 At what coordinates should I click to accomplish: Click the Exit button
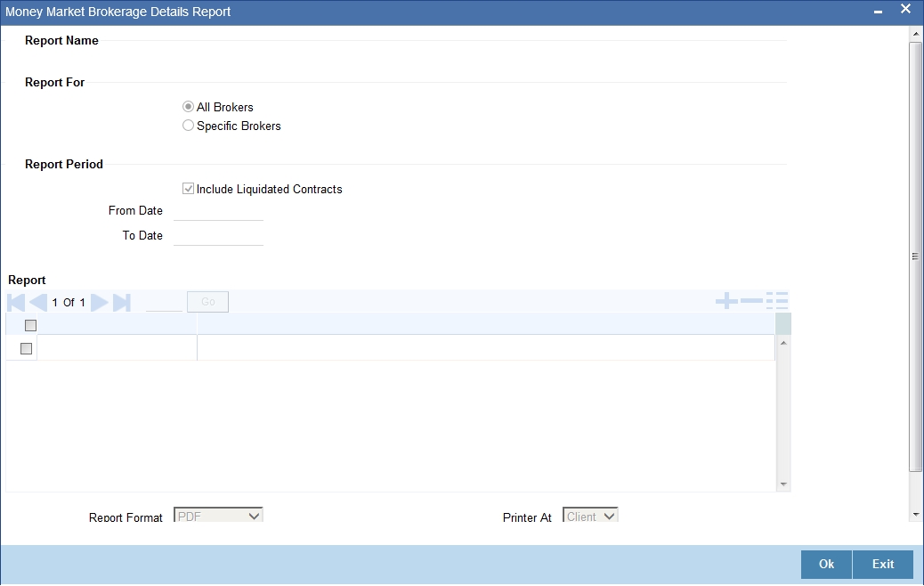coord(883,565)
